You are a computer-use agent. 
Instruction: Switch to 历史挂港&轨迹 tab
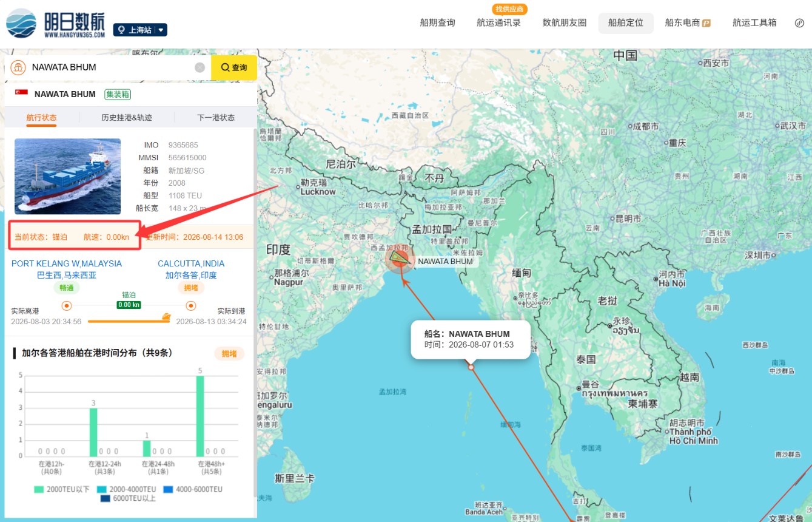click(x=126, y=117)
